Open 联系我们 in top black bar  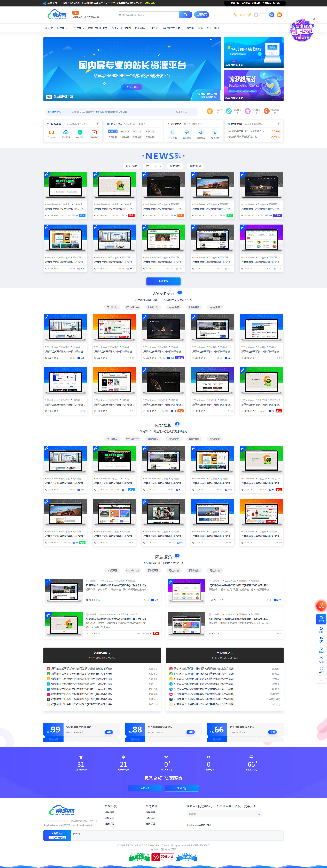click(277, 3)
